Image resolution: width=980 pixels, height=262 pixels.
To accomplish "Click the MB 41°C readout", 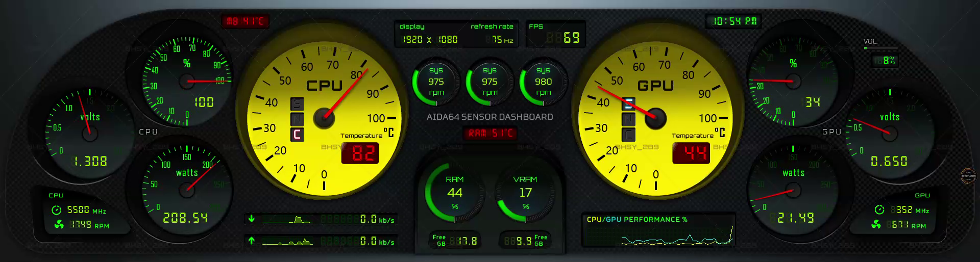I will (245, 21).
